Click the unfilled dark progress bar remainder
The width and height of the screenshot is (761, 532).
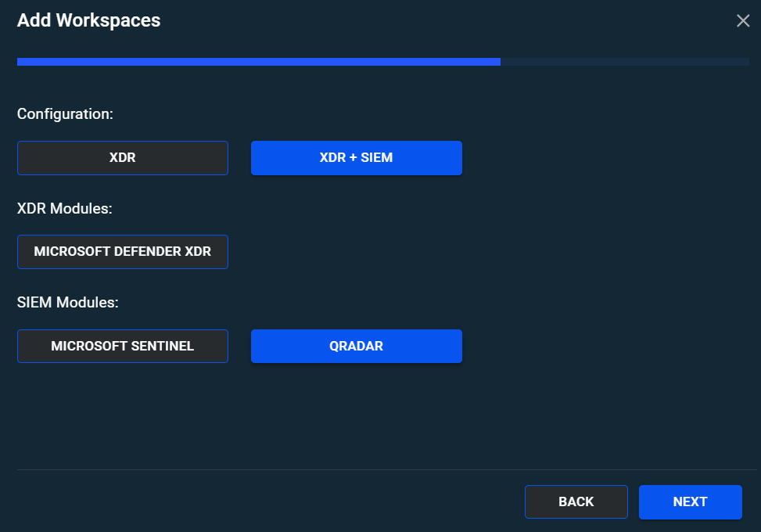[624, 62]
